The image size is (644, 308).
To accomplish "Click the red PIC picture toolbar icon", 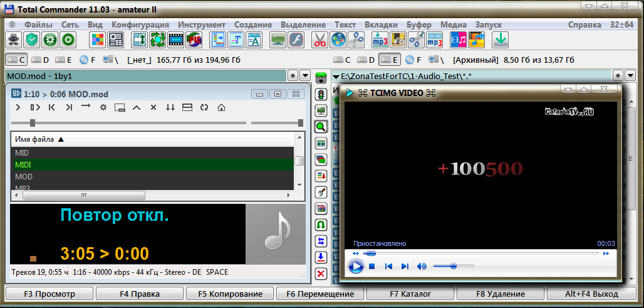I will tap(194, 40).
